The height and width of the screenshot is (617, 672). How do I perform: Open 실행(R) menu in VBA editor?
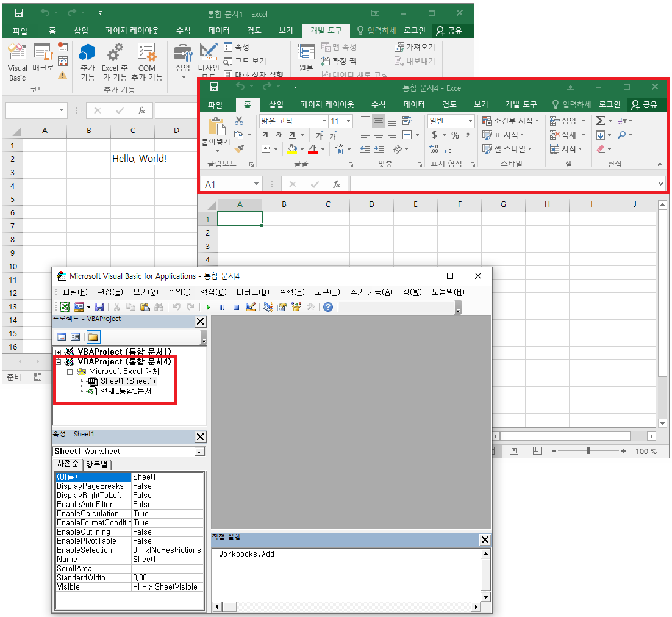(292, 292)
